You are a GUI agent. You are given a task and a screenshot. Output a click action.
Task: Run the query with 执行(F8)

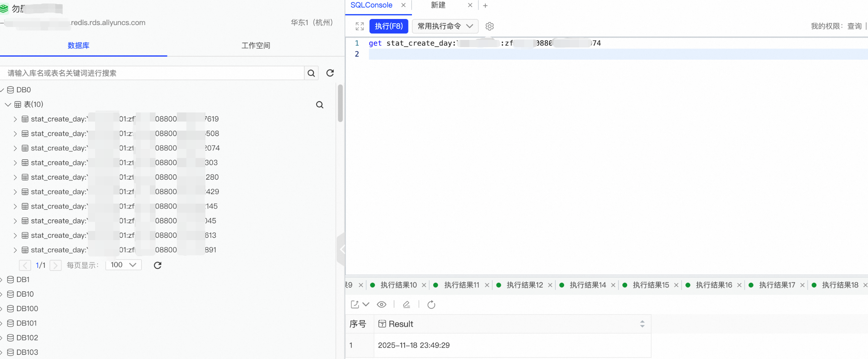(x=389, y=26)
